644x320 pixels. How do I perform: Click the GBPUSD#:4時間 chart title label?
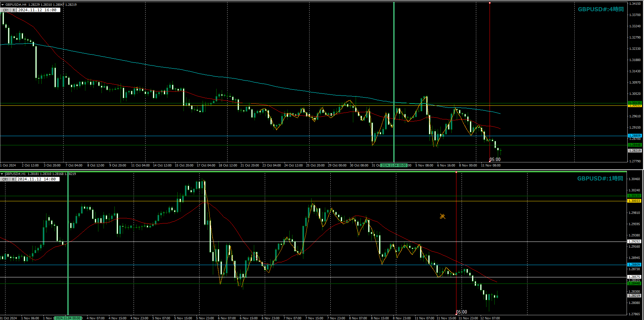601,9
